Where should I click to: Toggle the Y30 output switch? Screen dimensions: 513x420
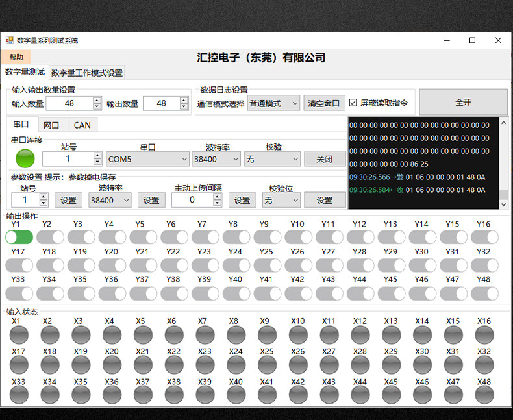422,266
